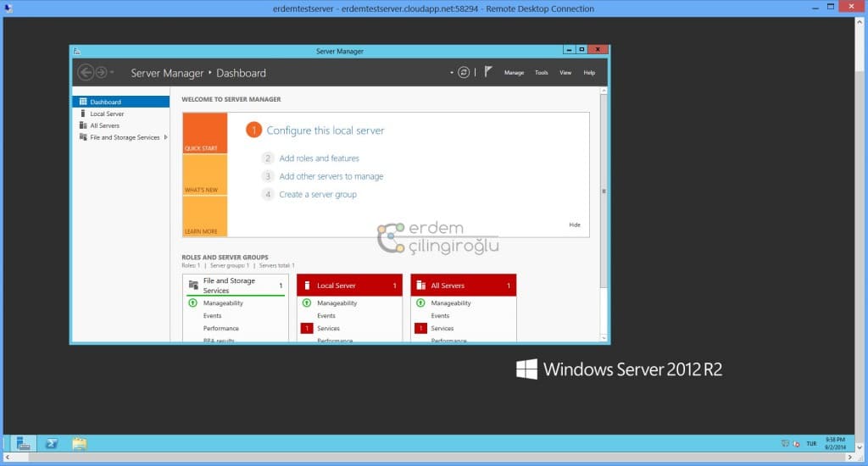
Task: Click the Server Manager vertical scrollbar
Action: coord(604,191)
